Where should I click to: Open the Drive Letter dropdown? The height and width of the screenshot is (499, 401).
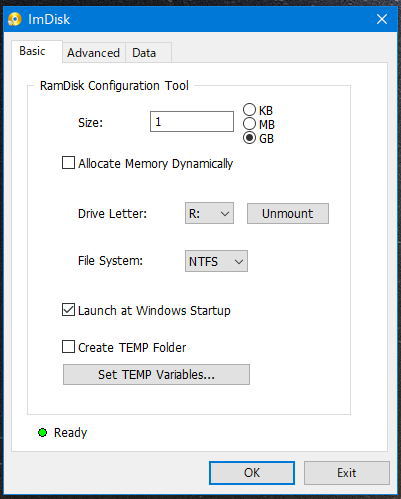[x=209, y=213]
